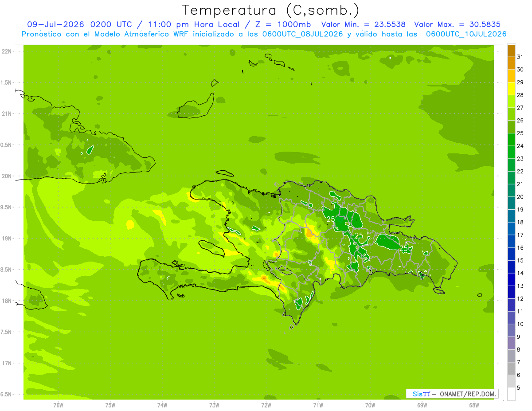
Task: Click the "6.5N" latitude axis label
Action: [x=6, y=394]
